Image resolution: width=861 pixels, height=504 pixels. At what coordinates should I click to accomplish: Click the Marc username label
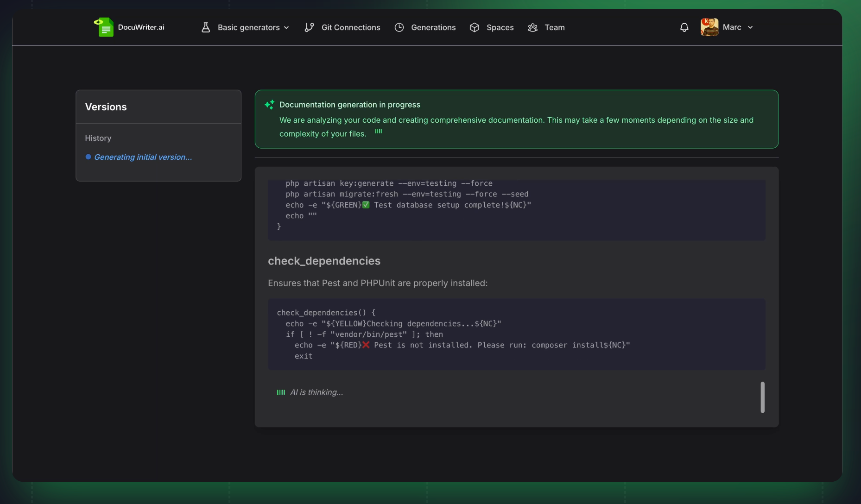(732, 27)
